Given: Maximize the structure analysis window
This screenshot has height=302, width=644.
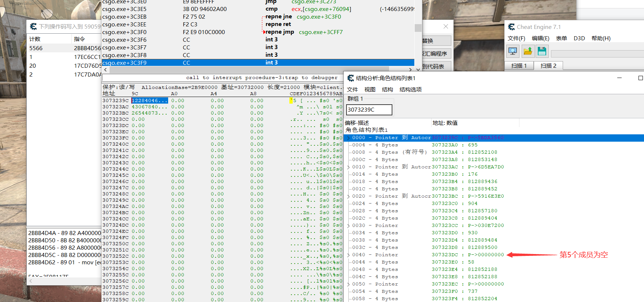Looking at the screenshot, I should 640,78.
